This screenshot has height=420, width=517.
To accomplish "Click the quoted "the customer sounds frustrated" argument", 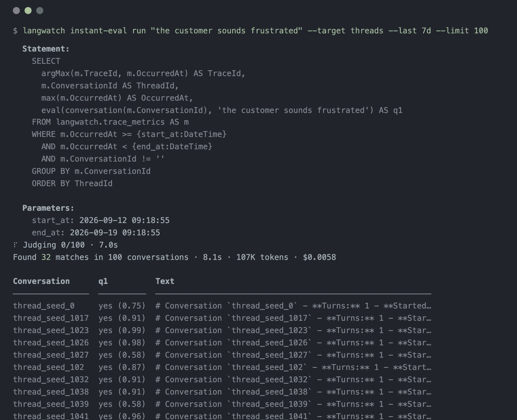I will point(227,31).
